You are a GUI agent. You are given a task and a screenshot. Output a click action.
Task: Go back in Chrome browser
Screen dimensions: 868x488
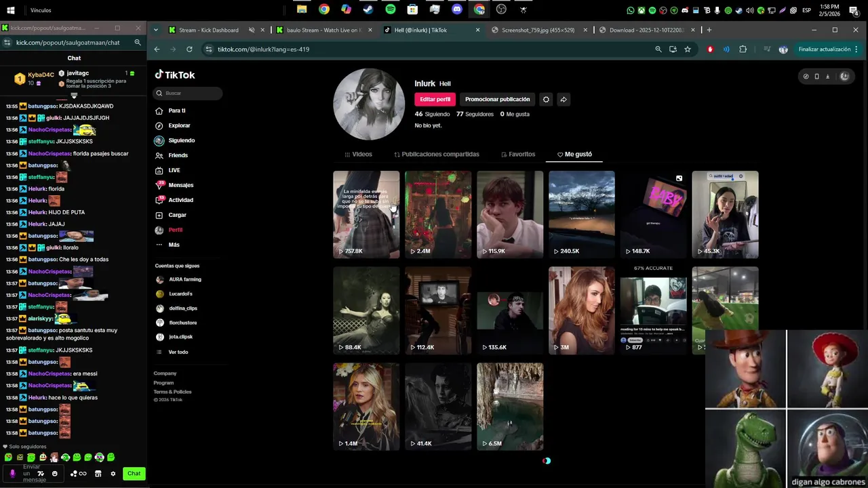[157, 49]
